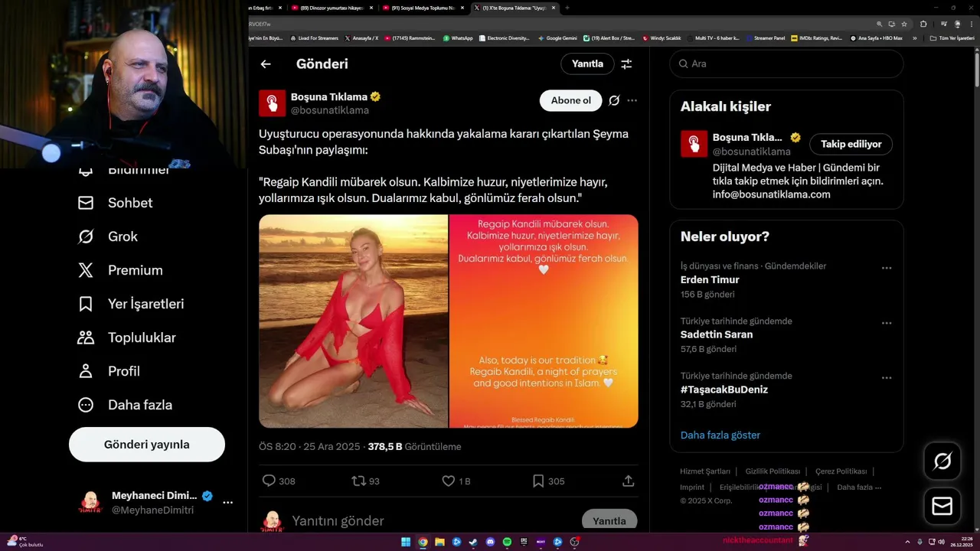Open Tüm Yer İşaretleri bookmarks folder
Screen dimensions: 980x551
tap(952, 37)
